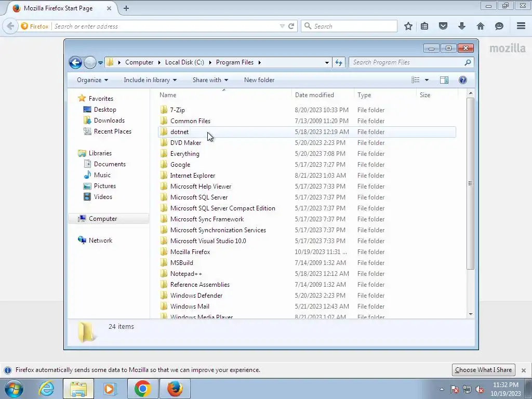Click the change view icon in Explorer
The width and height of the screenshot is (532, 399).
pyautogui.click(x=415, y=79)
